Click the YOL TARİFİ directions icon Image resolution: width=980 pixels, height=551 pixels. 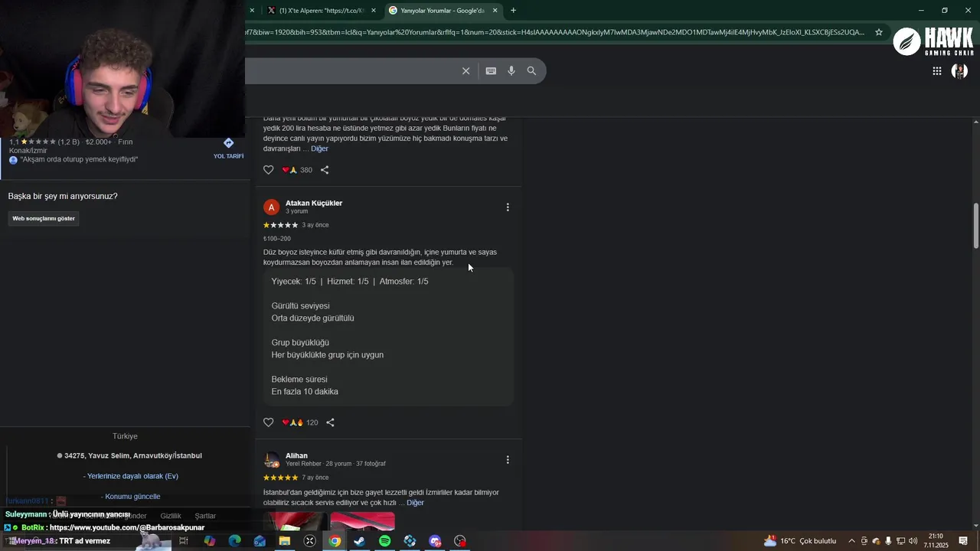(228, 143)
